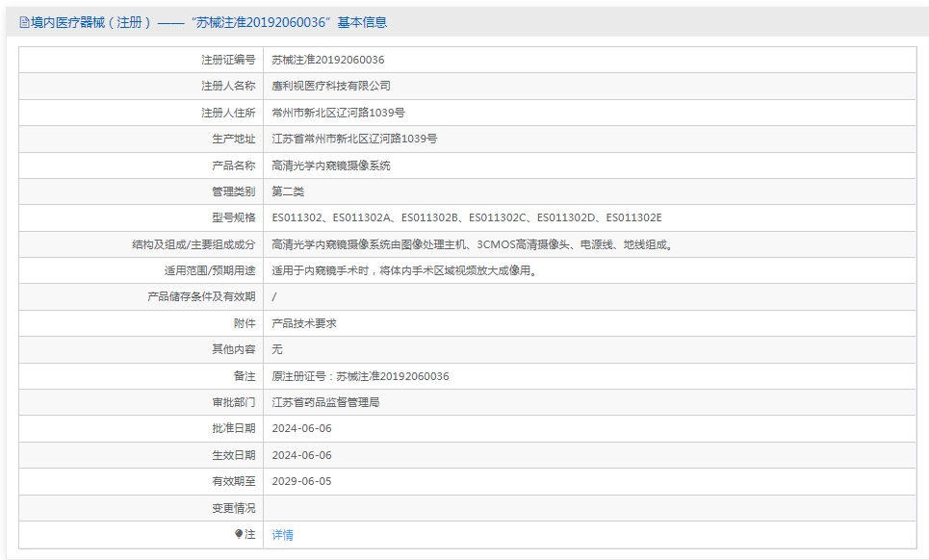
Task: Click the header title 境内医疗器械（注册）基本信息
Action: [x=209, y=22]
